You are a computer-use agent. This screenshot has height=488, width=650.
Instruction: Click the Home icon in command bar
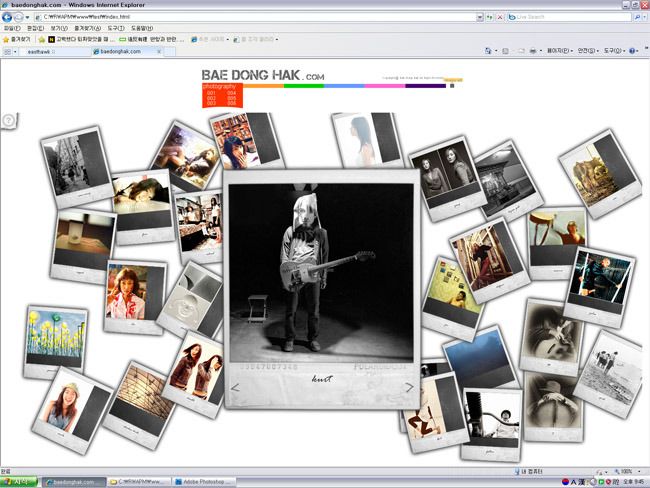[x=488, y=51]
